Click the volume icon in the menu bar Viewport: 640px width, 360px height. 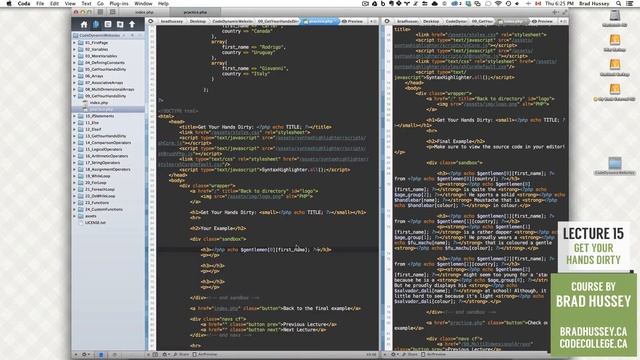pyautogui.click(x=518, y=3)
